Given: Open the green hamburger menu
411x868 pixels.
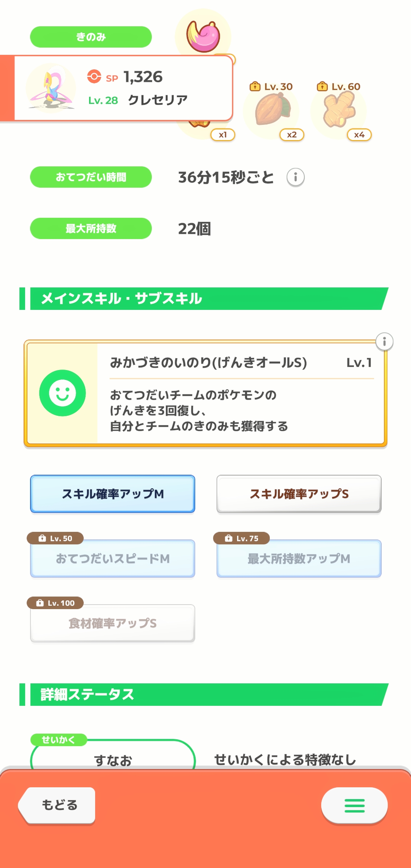Looking at the screenshot, I should point(354,805).
